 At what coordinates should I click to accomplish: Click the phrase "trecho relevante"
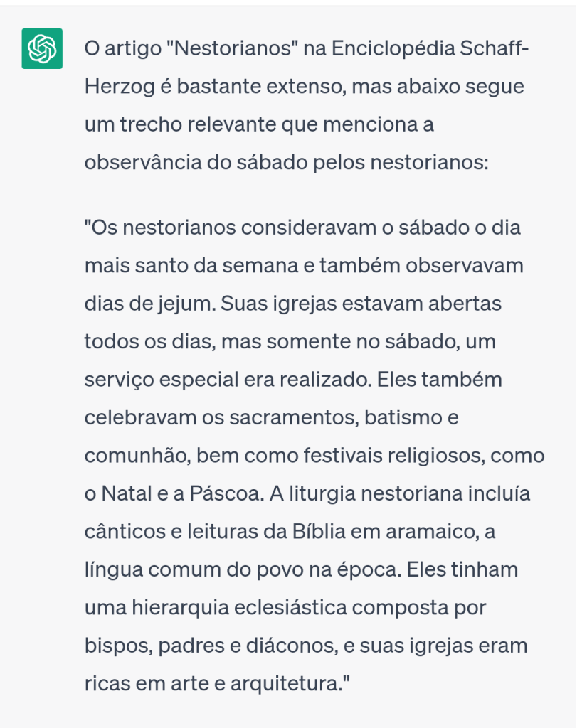coord(198,124)
